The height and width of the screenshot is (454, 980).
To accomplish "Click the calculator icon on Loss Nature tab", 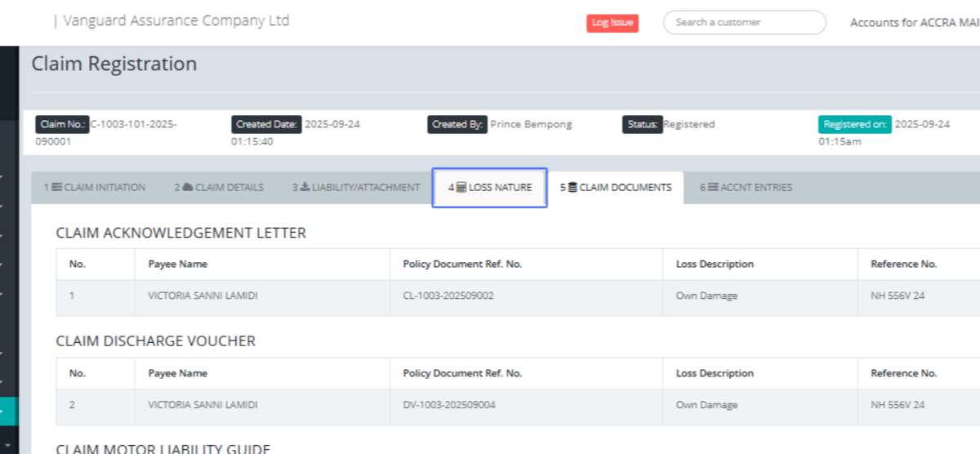I will (x=461, y=188).
